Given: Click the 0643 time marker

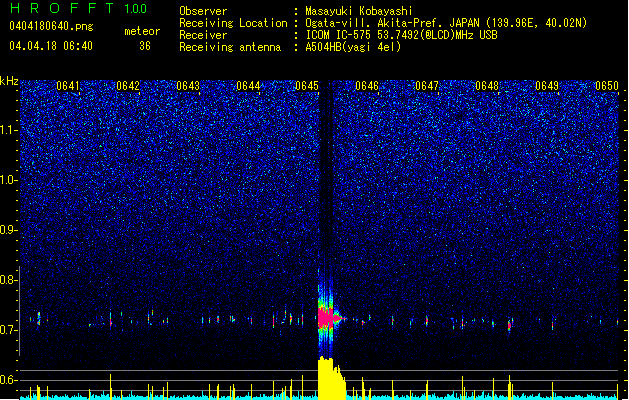Looking at the screenshot, I should 188,86.
